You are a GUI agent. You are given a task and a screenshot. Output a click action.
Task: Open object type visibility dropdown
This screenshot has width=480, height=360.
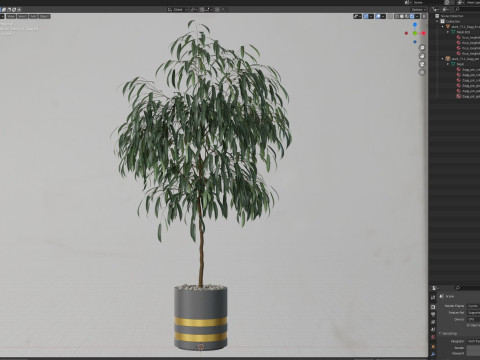(x=357, y=16)
